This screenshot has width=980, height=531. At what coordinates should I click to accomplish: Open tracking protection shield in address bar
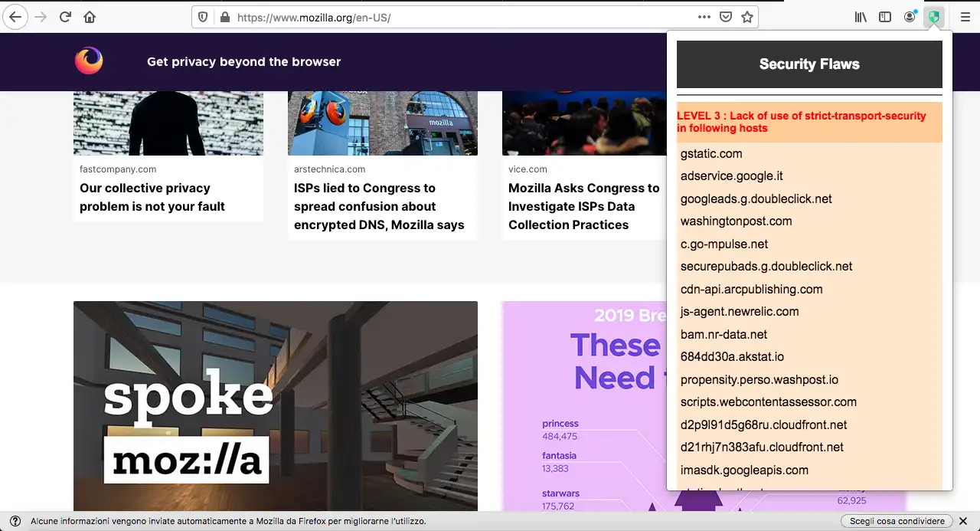203,17
